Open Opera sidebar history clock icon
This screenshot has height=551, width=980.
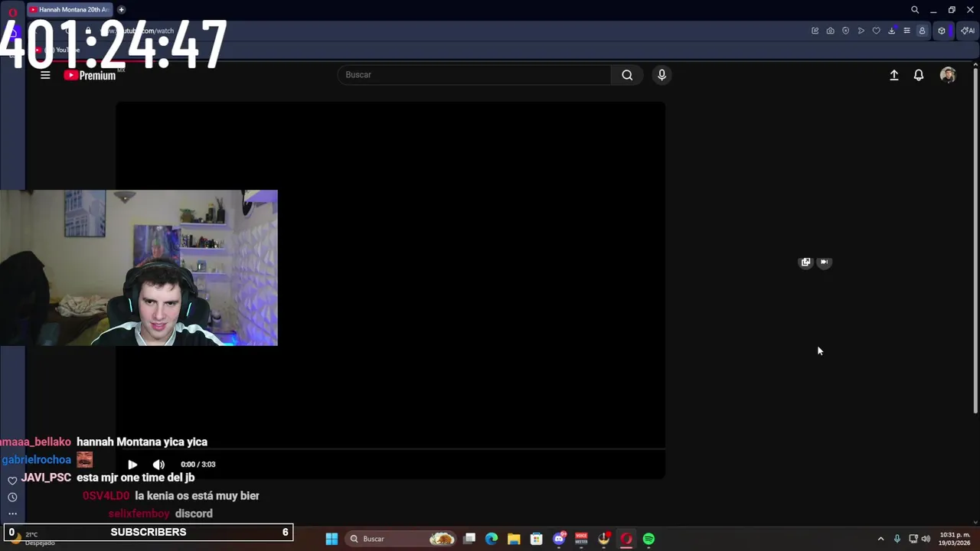[x=12, y=497]
